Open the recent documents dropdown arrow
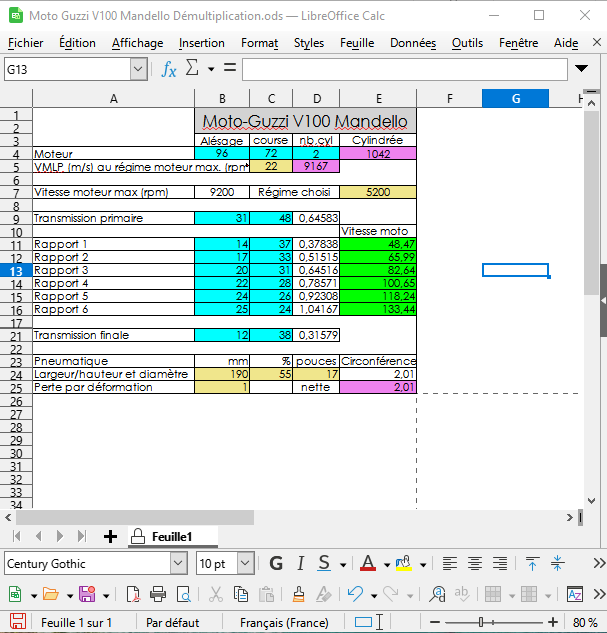Screen dimensions: 607x633 (70, 595)
